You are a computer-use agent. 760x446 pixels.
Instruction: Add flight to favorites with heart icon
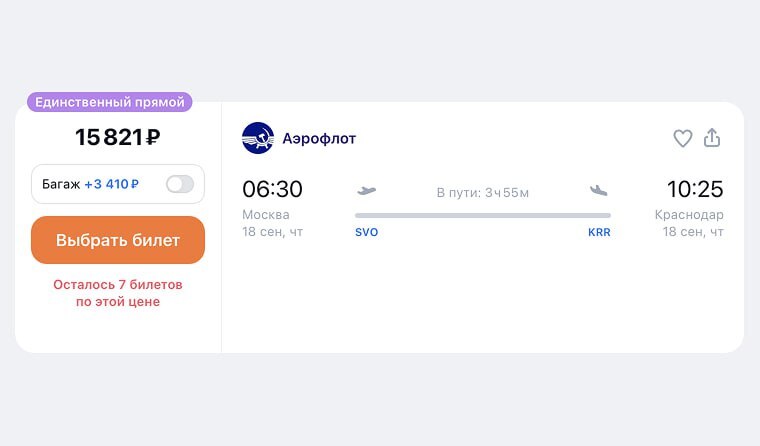tap(682, 138)
